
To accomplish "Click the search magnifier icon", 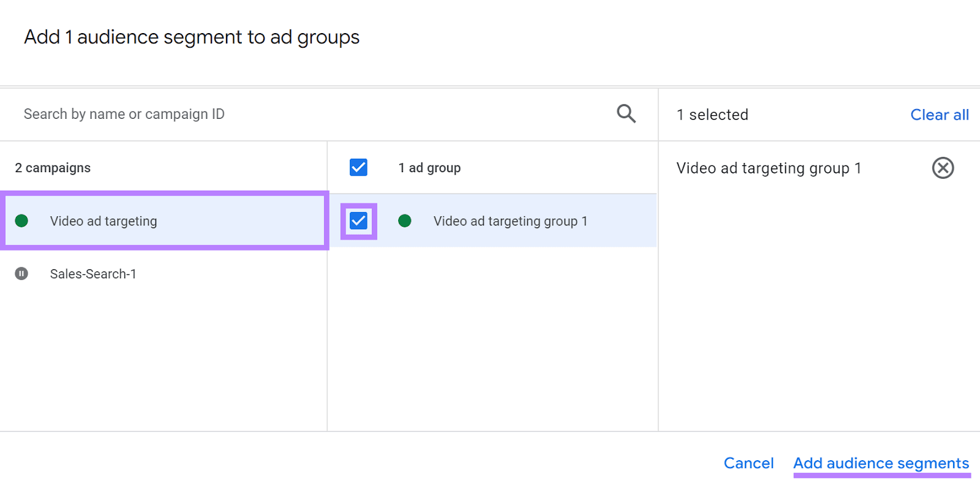I will [626, 114].
